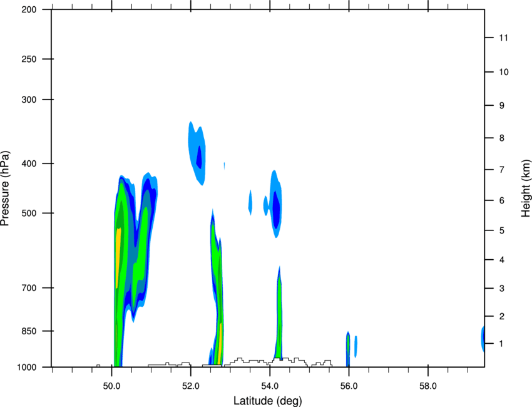The width and height of the screenshot is (532, 407).
Task: Click the small feature at 56.0 degrees latitude
Action: click(348, 349)
